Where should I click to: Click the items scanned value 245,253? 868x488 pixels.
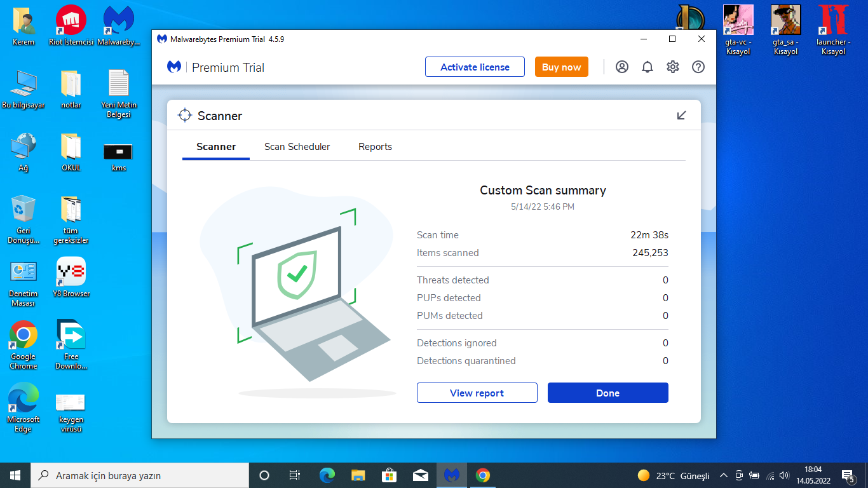pos(650,253)
